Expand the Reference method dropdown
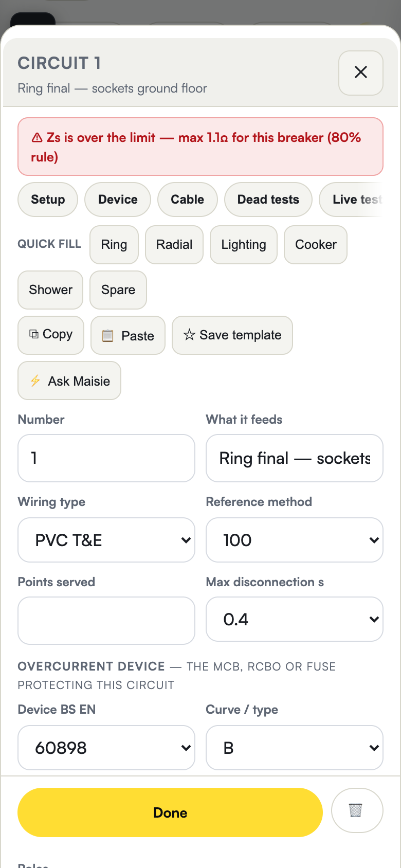Image resolution: width=401 pixels, height=868 pixels. (x=295, y=540)
